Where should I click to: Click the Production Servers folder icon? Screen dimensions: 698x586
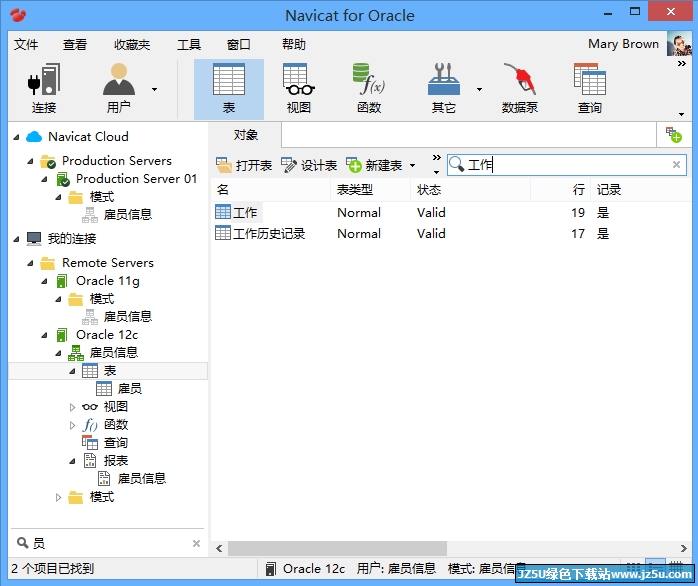click(x=48, y=161)
